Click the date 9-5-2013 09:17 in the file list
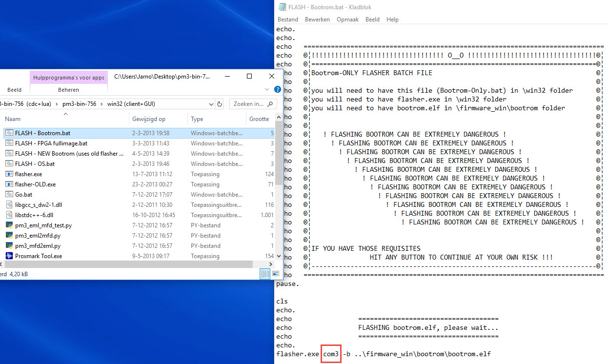The height and width of the screenshot is (364, 608). 150,256
